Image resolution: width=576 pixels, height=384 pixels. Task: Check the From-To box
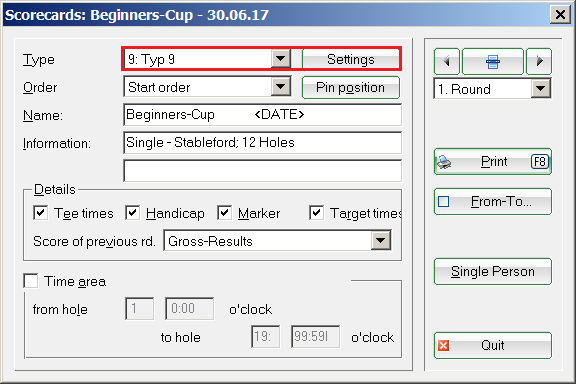coord(444,201)
